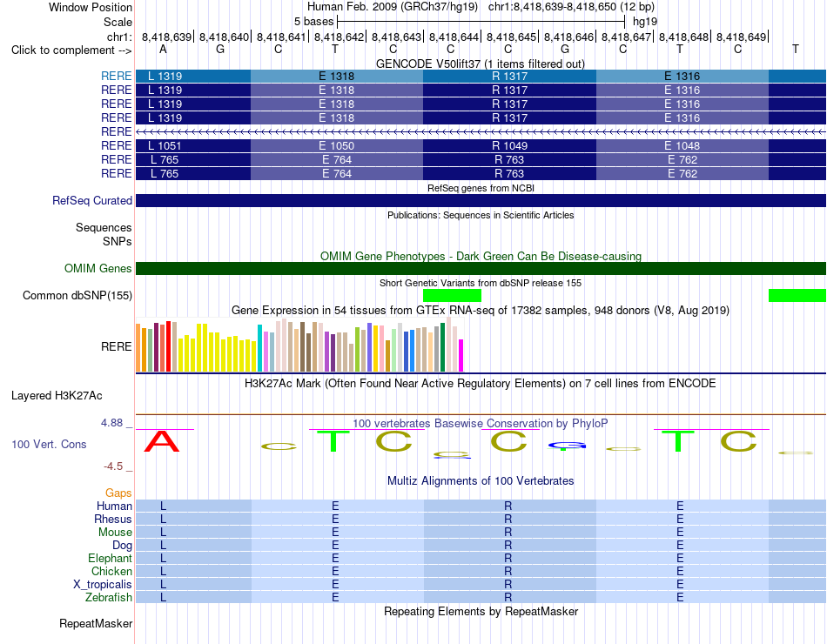827x644 pixels.
Task: Click the dark green OMIM Genes bar
Action: 481,268
